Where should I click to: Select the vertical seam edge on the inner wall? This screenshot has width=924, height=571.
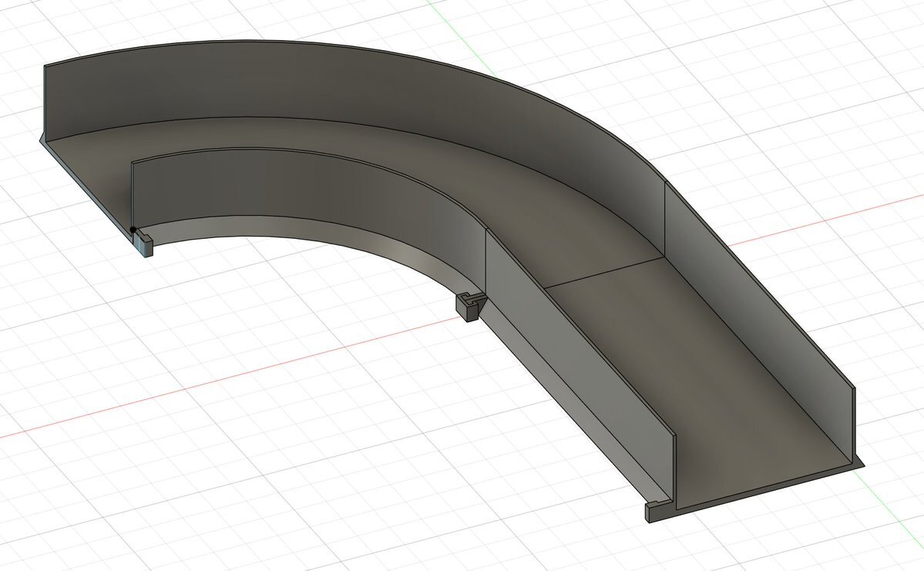[x=485, y=262]
